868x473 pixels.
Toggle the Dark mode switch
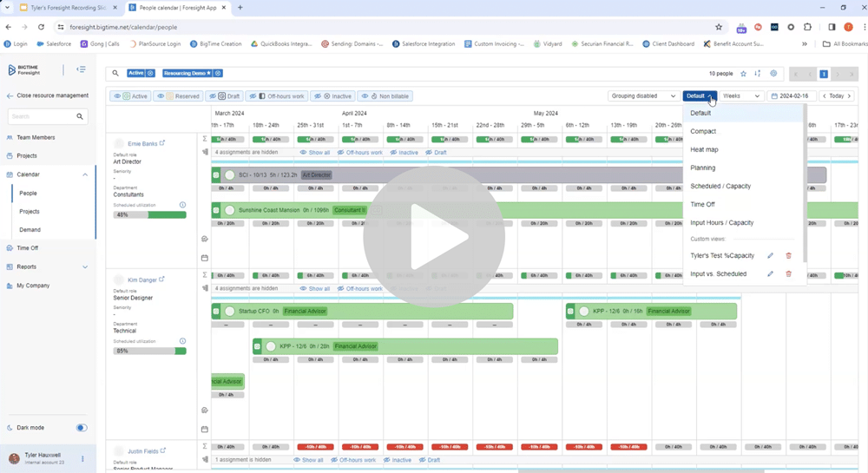[82, 428]
